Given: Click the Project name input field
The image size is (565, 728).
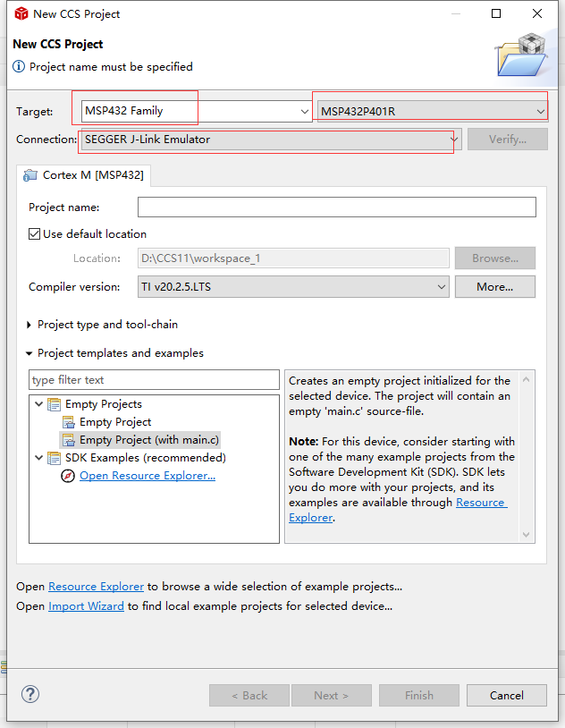Looking at the screenshot, I should tap(336, 207).
